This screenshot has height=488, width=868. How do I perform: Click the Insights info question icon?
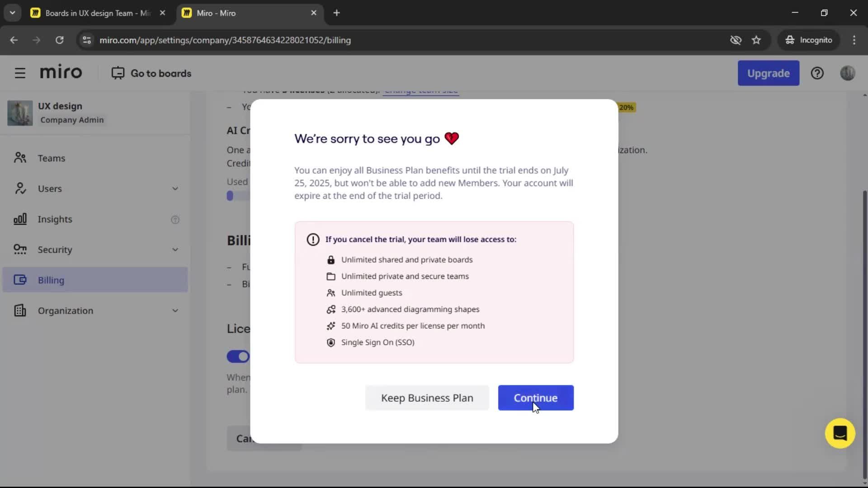[175, 220]
